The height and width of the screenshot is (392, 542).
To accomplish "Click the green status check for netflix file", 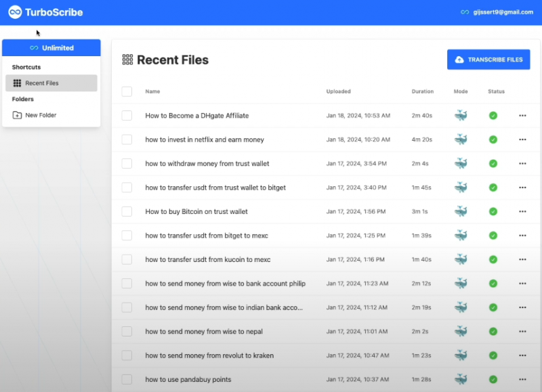I will (493, 139).
